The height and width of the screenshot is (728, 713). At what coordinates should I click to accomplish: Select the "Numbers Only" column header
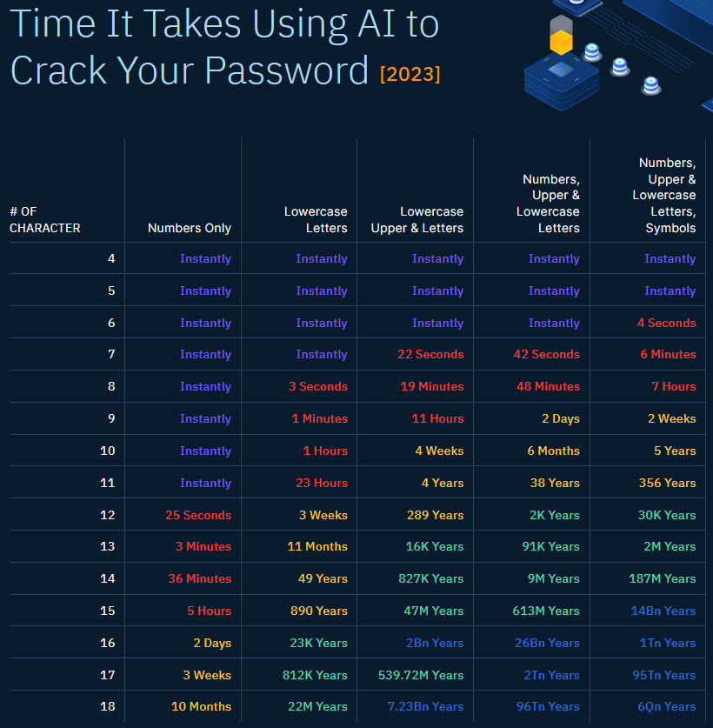click(x=190, y=228)
